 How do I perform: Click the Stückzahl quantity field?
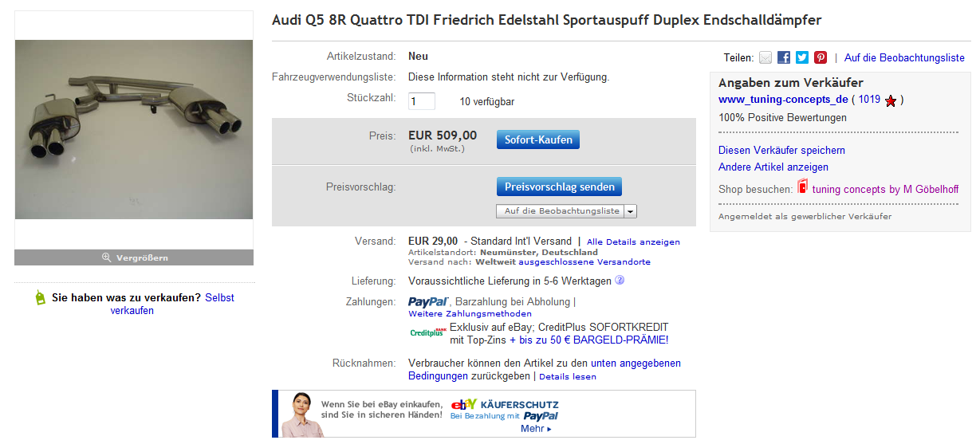click(422, 101)
